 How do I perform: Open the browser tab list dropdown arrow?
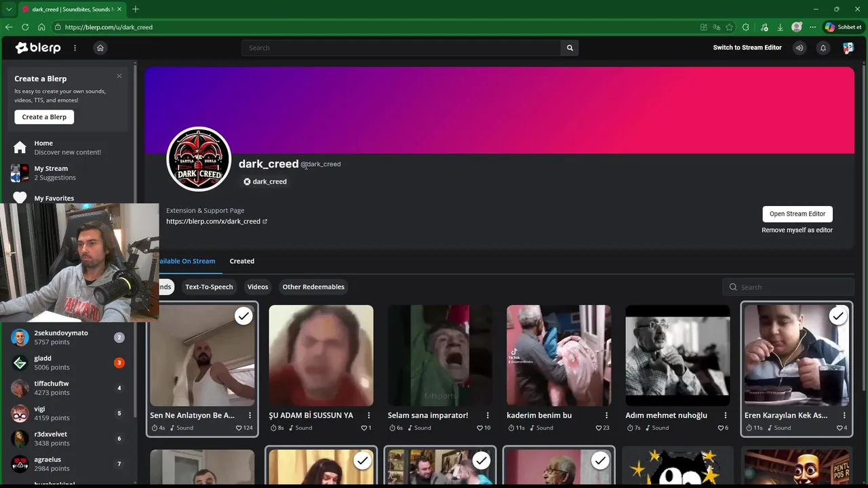pos(9,9)
